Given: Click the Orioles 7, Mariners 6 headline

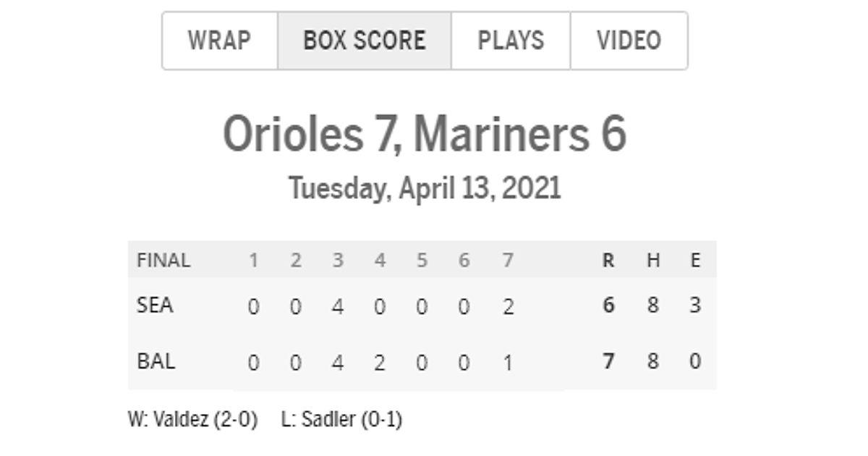Looking at the screenshot, I should 425,134.
